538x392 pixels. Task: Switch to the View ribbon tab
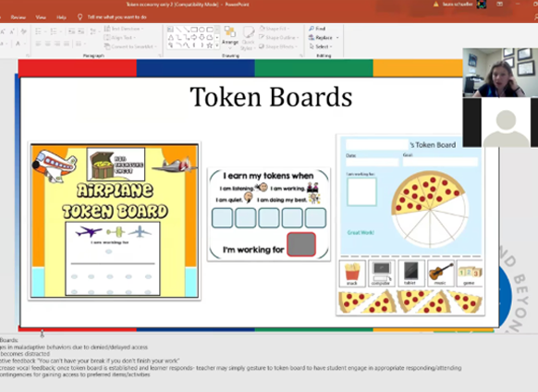pos(41,17)
